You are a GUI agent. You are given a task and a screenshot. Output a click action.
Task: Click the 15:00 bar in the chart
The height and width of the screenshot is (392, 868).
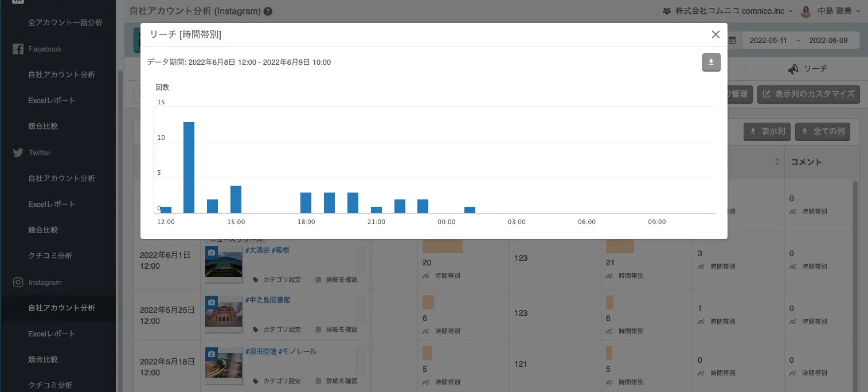coord(236,199)
